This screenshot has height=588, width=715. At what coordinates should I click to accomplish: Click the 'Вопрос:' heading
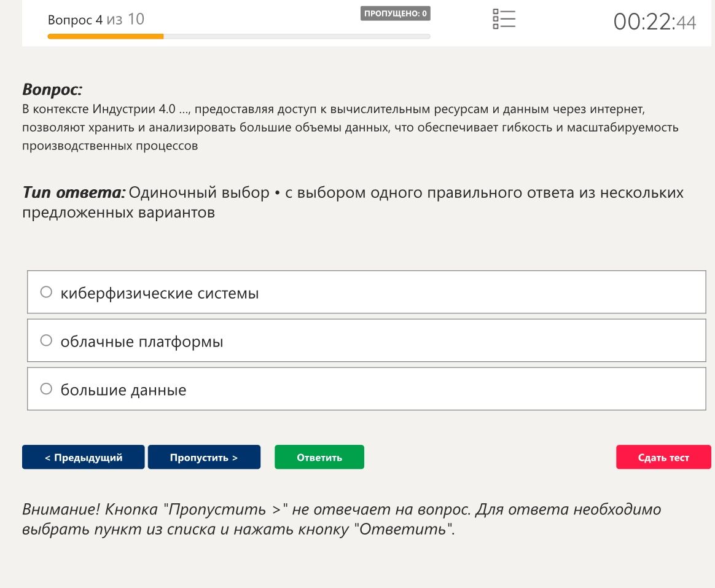click(x=52, y=90)
